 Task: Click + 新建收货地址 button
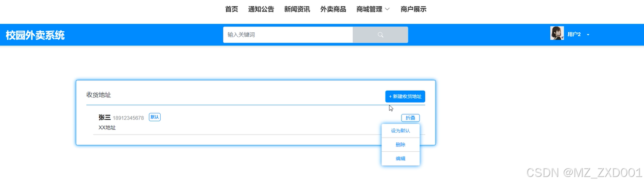405,96
